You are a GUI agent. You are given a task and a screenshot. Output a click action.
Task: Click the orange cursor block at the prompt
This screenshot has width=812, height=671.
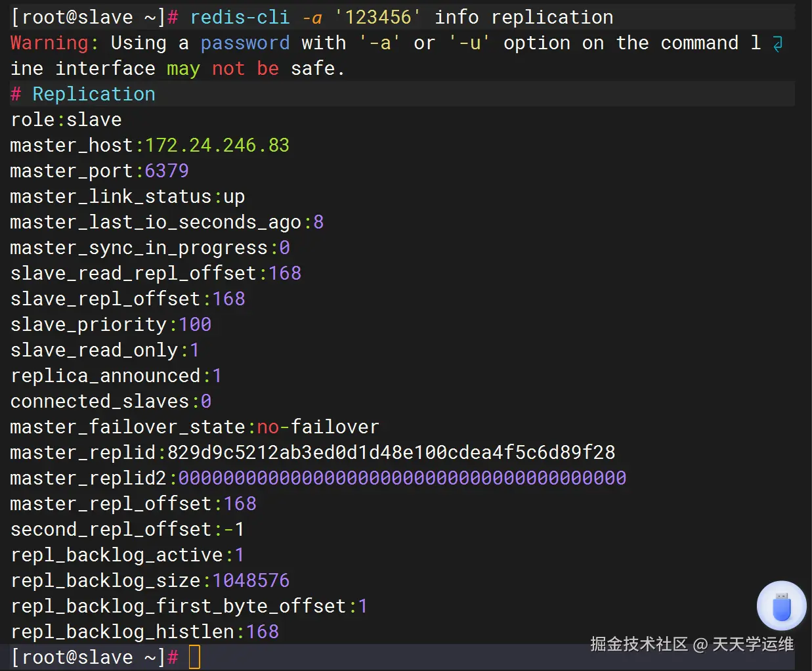coord(194,657)
